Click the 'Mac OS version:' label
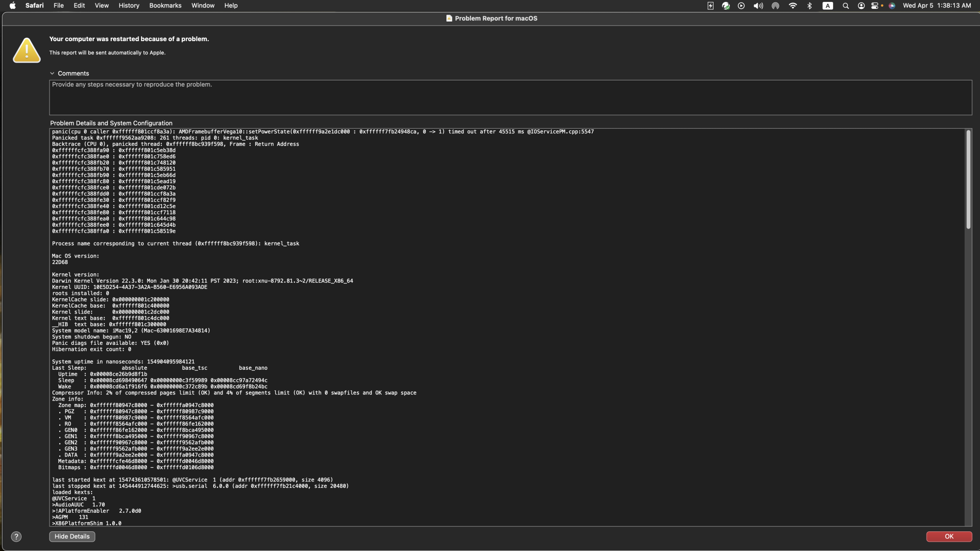Viewport: 980px width, 551px height. [x=75, y=256]
